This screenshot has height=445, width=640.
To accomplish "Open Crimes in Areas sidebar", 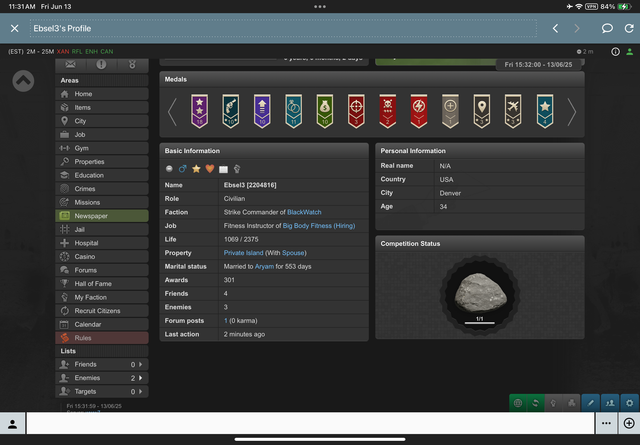I will click(x=102, y=189).
